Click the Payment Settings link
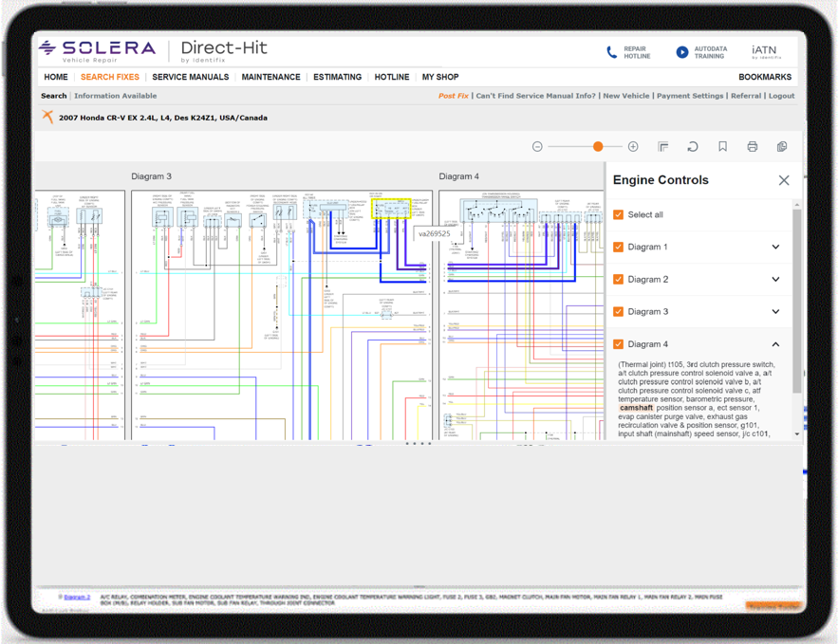838x644 pixels. pos(690,96)
